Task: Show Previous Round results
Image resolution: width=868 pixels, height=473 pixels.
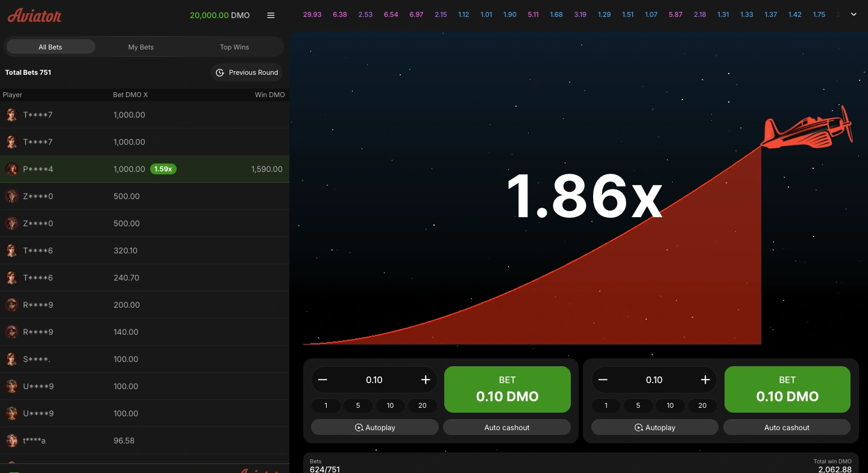Action: coord(247,72)
